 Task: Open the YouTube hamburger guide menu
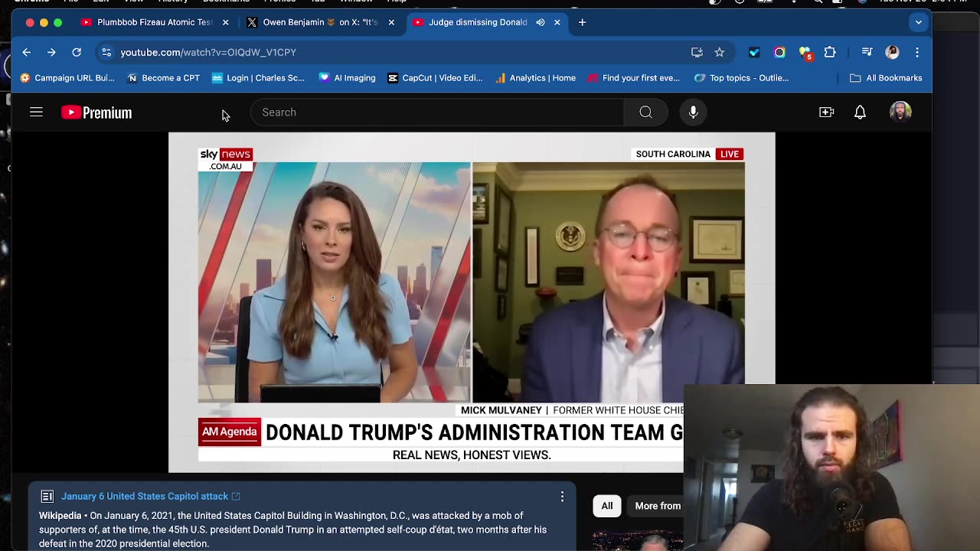coord(36,112)
